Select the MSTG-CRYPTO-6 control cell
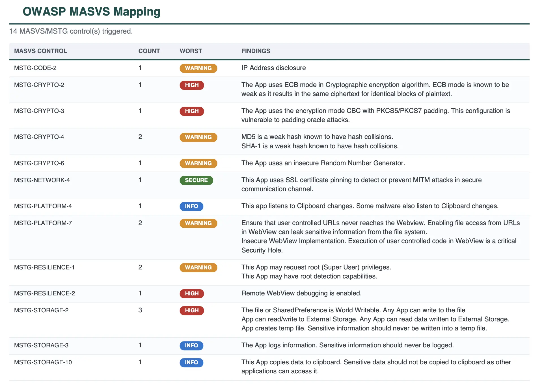Image resolution: width=544 pixels, height=392 pixels. click(x=39, y=163)
